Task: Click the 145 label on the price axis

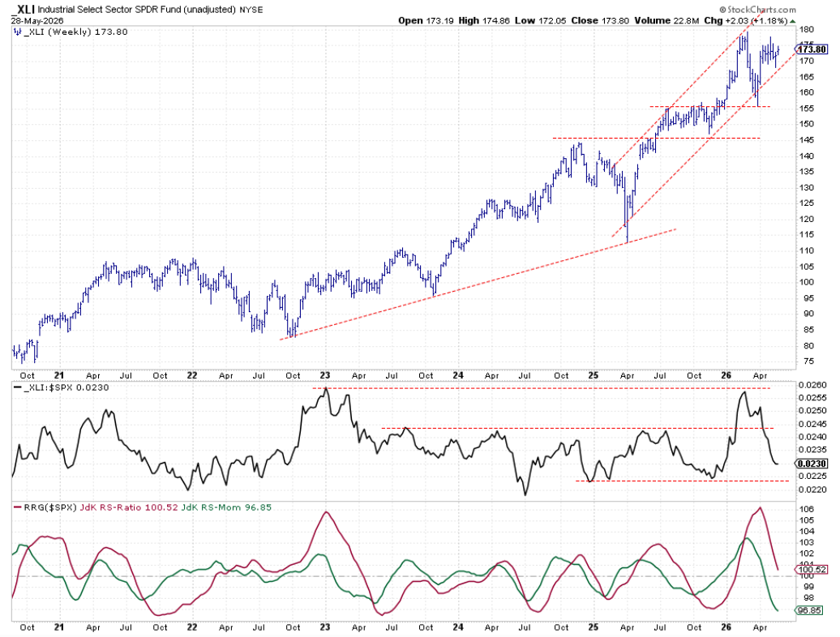Action: (806, 140)
